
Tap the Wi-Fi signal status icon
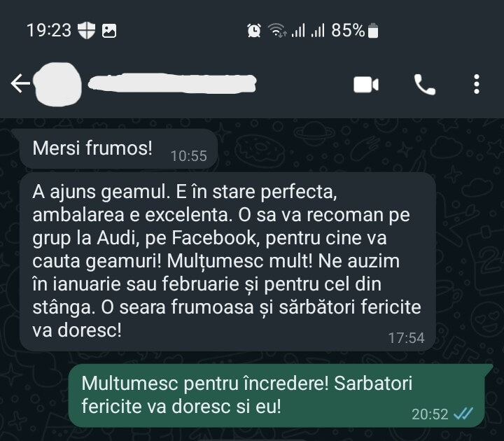pyautogui.click(x=277, y=31)
